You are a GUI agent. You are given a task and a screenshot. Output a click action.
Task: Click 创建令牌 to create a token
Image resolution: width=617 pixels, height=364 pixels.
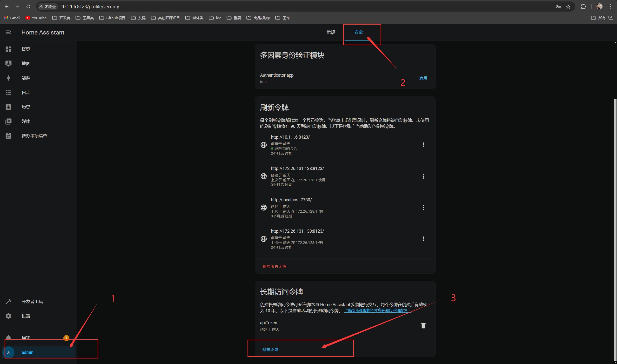pos(270,350)
